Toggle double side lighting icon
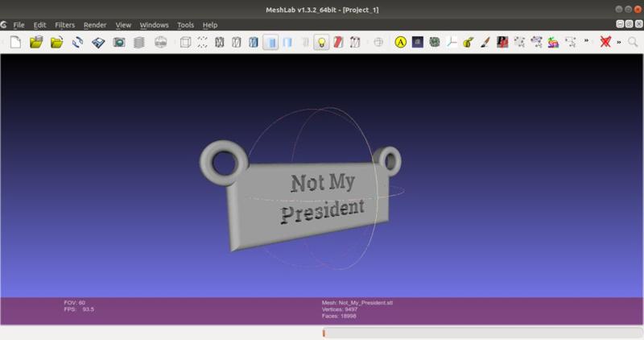Image resolution: width=644 pixels, height=340 pixels. point(355,42)
